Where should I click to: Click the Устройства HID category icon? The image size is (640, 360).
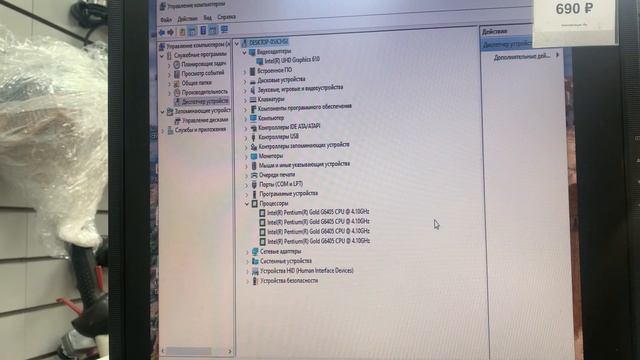tap(256, 271)
